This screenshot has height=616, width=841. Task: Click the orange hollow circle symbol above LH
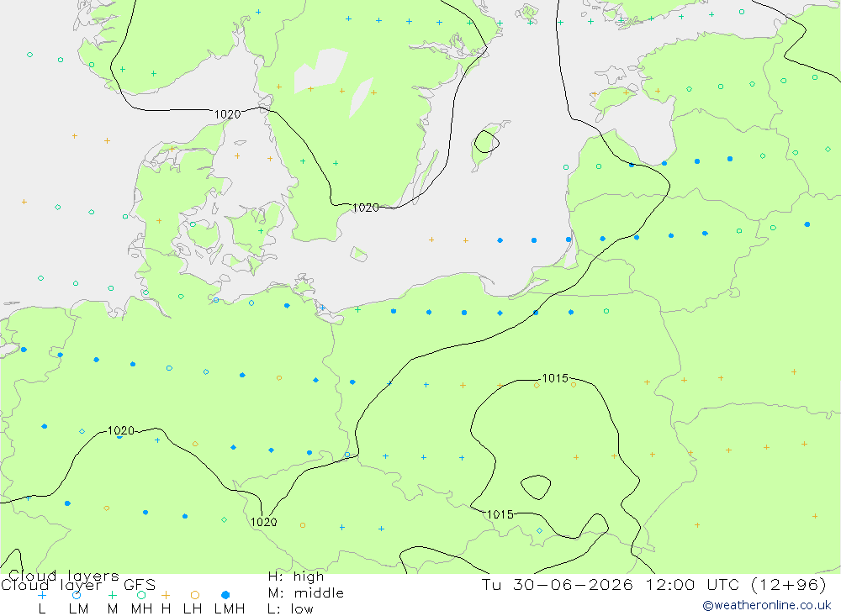point(195,595)
